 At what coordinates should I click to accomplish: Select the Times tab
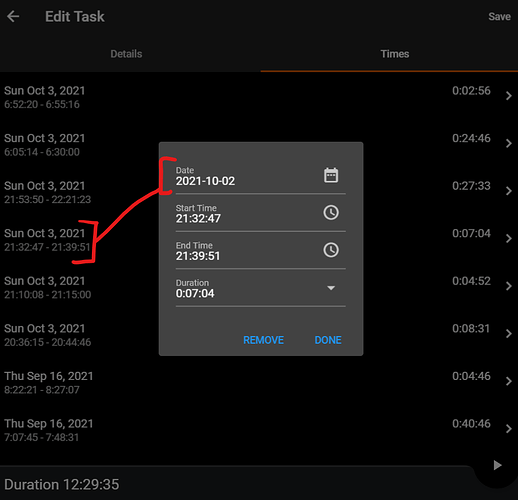coord(395,54)
